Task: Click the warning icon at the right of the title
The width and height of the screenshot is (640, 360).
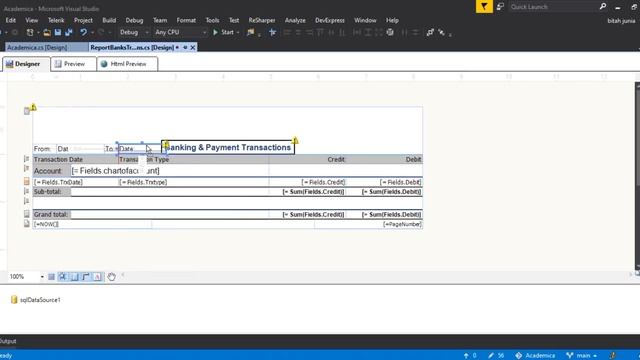Action: pos(295,140)
